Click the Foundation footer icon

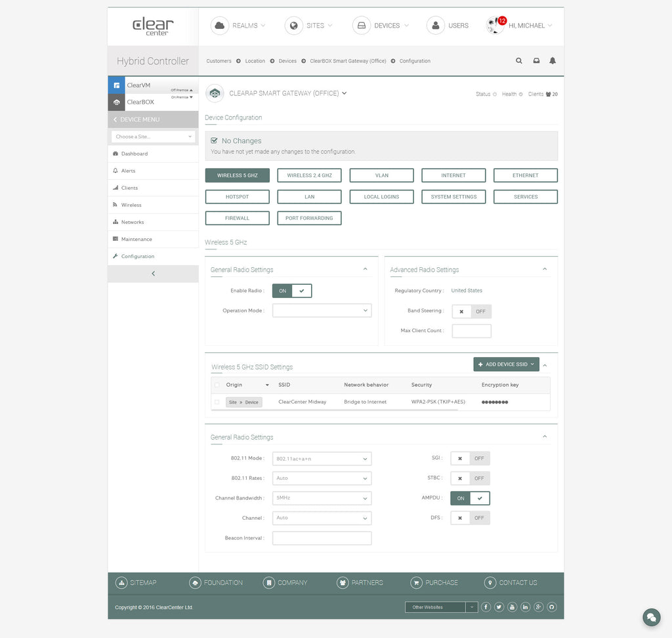click(x=195, y=583)
